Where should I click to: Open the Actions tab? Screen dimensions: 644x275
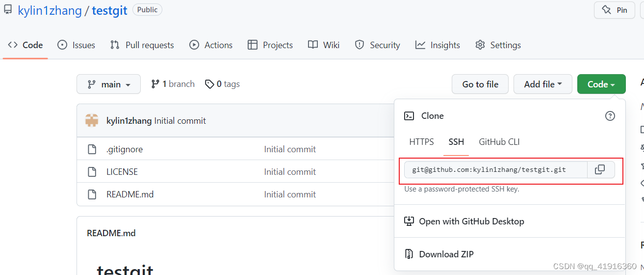[x=211, y=45]
